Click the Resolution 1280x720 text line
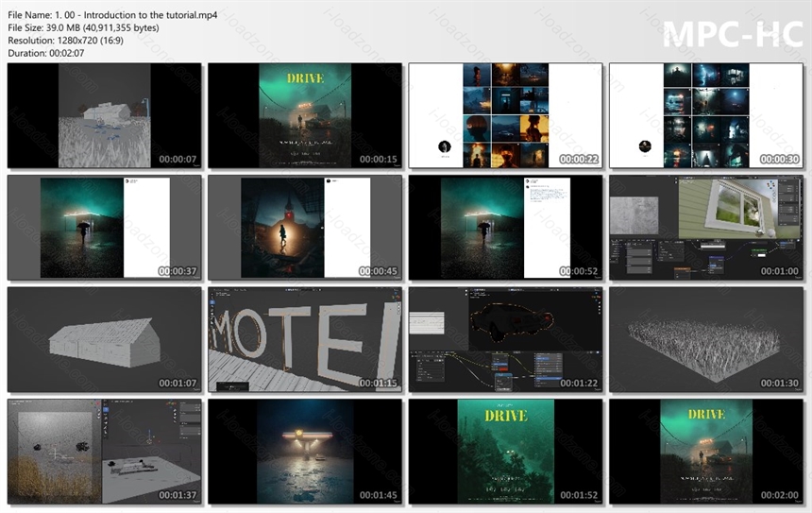 coord(65,41)
